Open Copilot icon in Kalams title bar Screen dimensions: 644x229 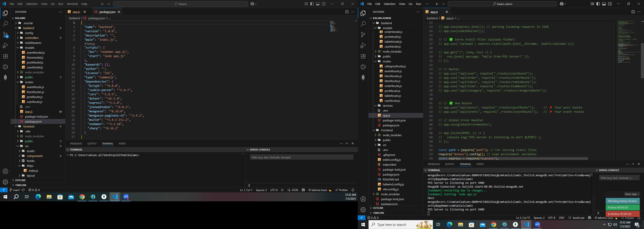pos(252,4)
